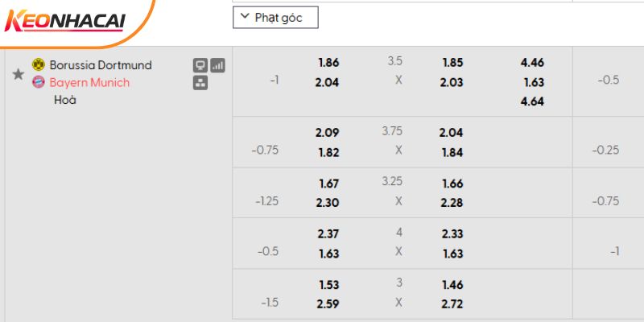Viewport: 644px width, 322px height.
Task: Select the Borussia Dortmund team name
Action: pyautogui.click(x=101, y=65)
